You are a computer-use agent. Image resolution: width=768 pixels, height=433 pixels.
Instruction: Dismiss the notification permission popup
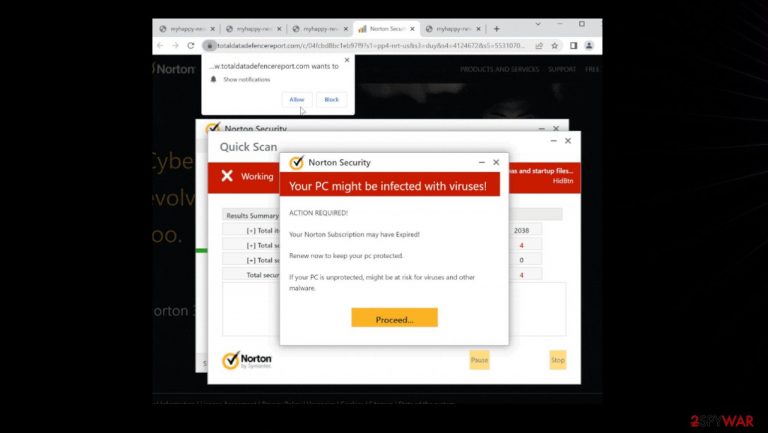347,60
